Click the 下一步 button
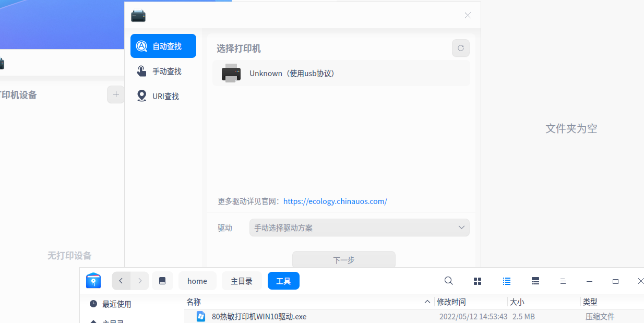Image resolution: width=644 pixels, height=323 pixels. [x=343, y=259]
